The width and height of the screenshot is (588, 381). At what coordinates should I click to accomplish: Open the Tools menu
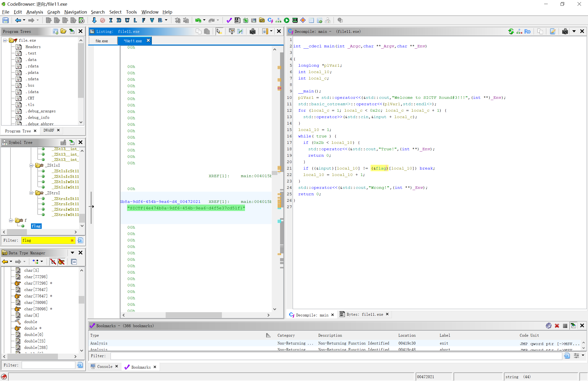[131, 12]
